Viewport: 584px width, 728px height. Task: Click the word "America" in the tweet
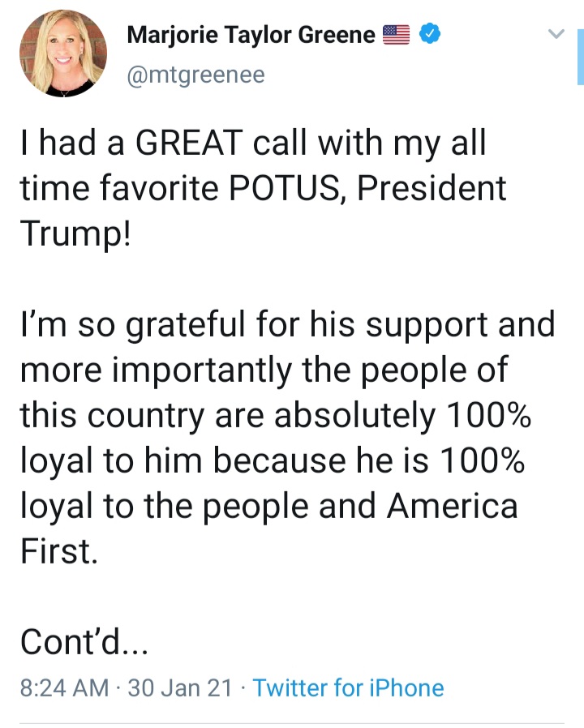click(452, 506)
